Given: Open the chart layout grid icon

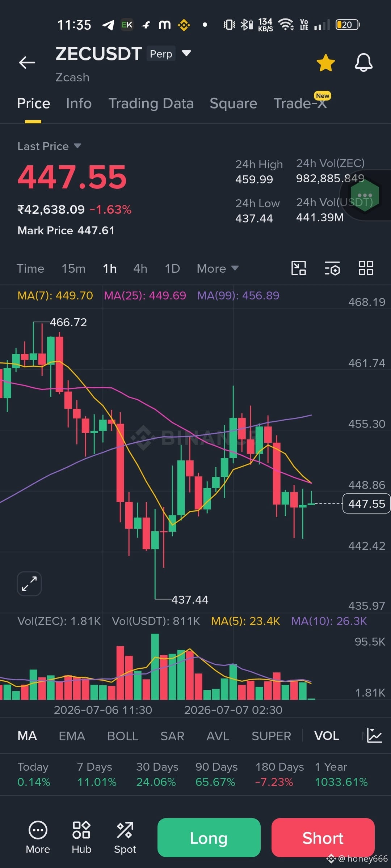Looking at the screenshot, I should click(366, 268).
